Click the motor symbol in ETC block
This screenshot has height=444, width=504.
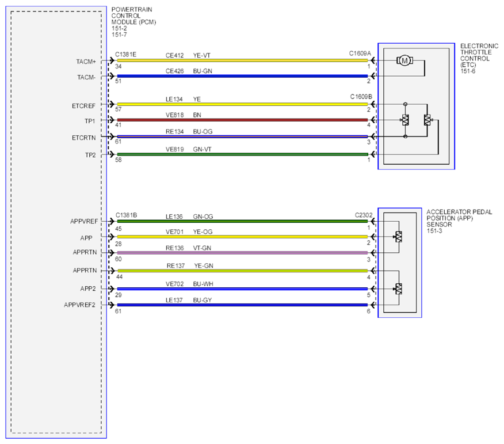click(x=404, y=60)
